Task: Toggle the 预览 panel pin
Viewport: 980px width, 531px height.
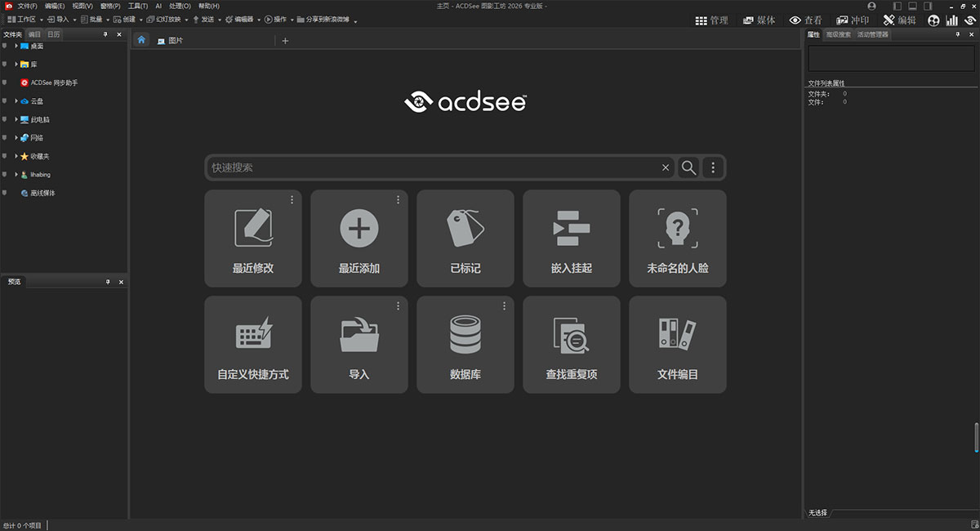Action: [107, 281]
